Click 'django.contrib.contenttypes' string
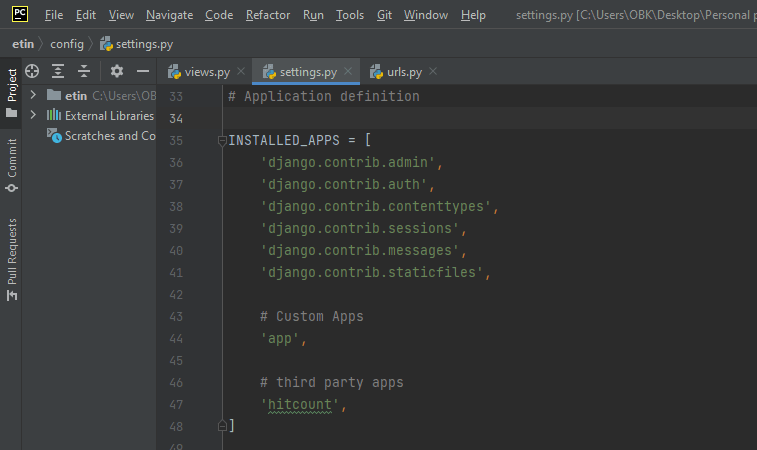Viewport: 757px width, 450px height. pyautogui.click(x=376, y=206)
